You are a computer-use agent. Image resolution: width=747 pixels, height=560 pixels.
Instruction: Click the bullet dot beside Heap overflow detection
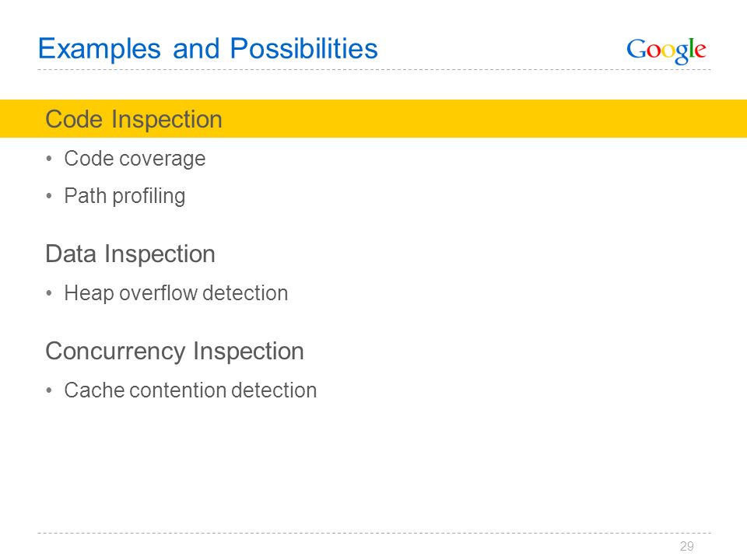48,293
